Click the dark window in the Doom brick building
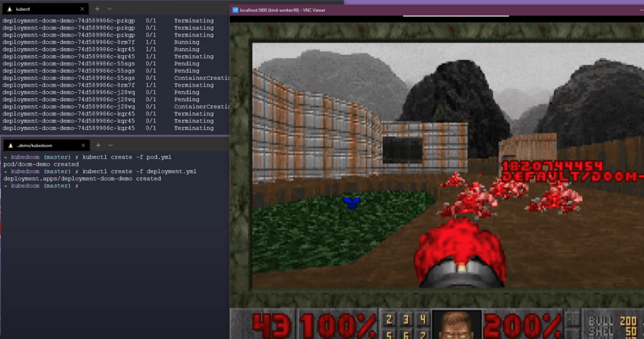 402,150
